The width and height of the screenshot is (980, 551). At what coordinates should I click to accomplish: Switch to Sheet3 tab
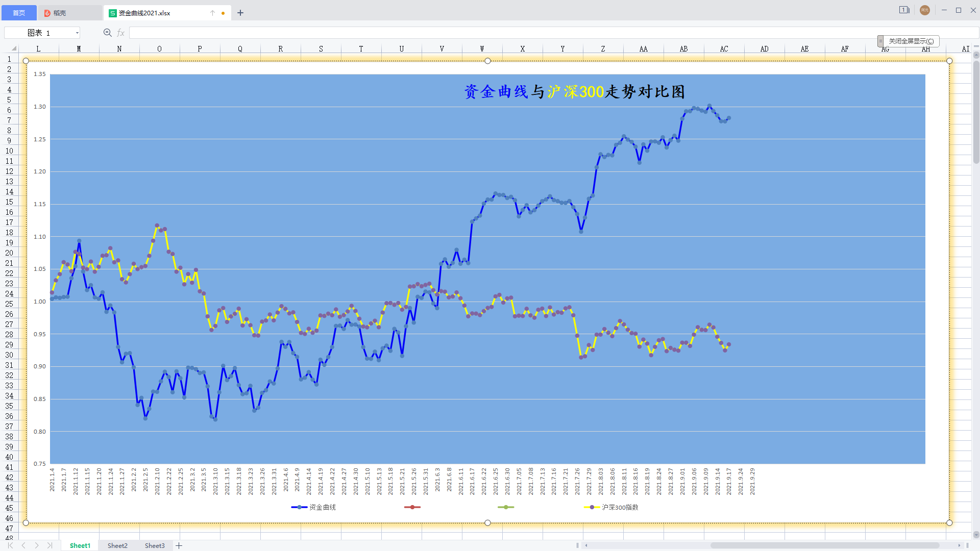pos(155,545)
